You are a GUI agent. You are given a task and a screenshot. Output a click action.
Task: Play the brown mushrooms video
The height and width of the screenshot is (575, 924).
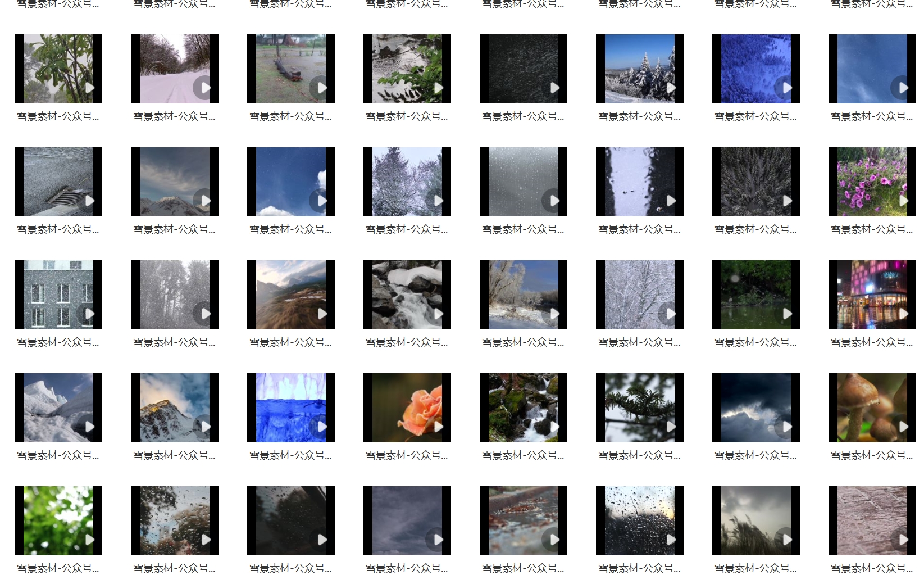click(x=903, y=427)
